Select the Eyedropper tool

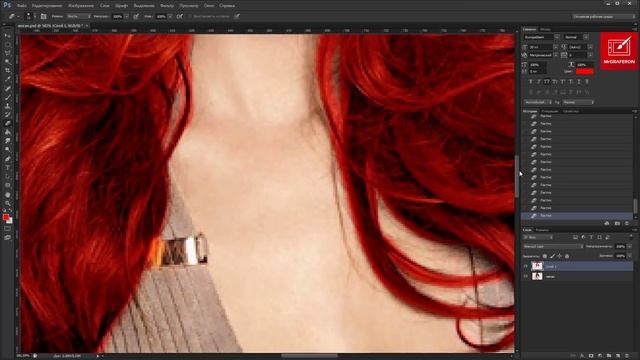point(7,80)
